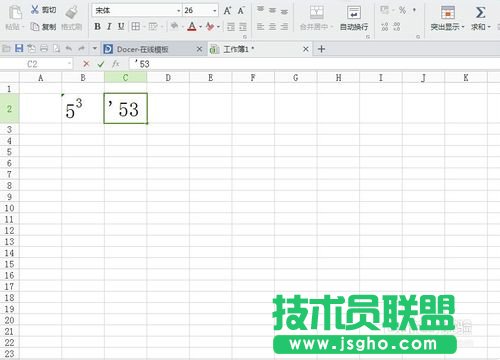500x360 pixels.
Task: Apply the thousands separator comma style
Action: (414, 10)
